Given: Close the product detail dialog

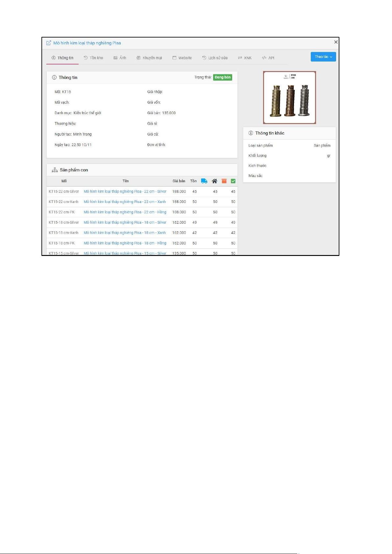Looking at the screenshot, I should [x=336, y=42].
